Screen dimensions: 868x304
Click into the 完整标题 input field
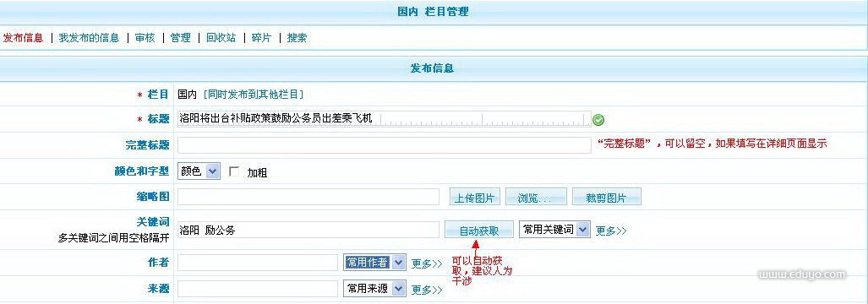[x=385, y=144]
